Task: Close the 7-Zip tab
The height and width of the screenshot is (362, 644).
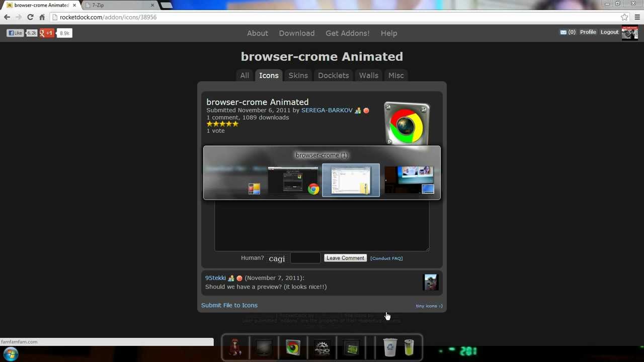Action: pos(152,5)
